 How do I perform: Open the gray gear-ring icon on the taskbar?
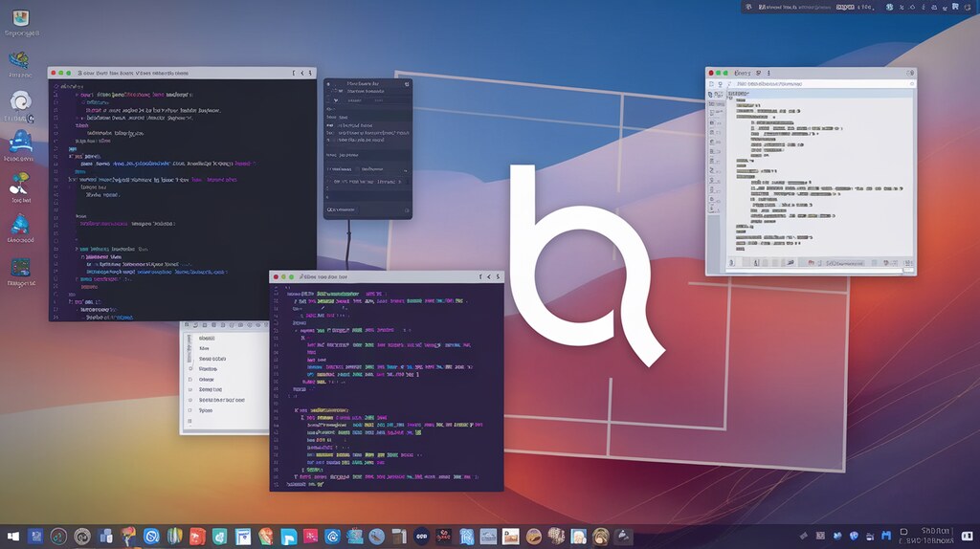pos(82,536)
